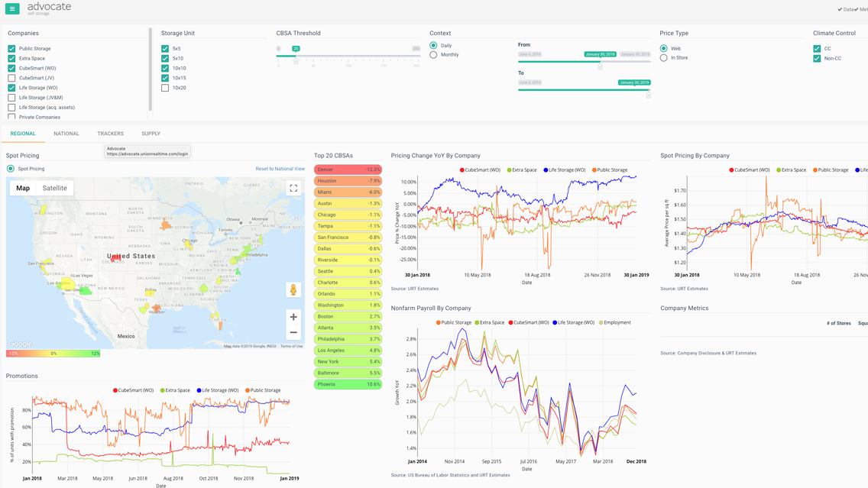The image size is (868, 488).
Task: Check Life Storage (acq. assets)
Action: tap(11, 108)
